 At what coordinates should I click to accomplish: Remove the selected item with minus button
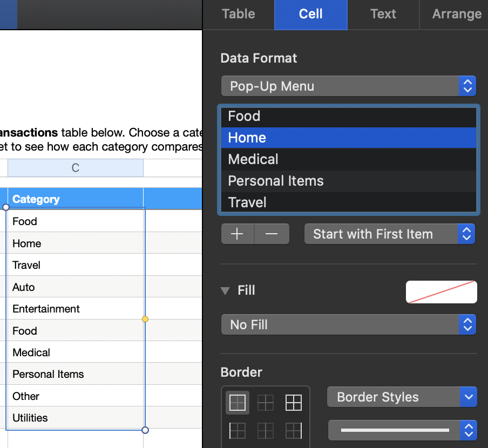click(x=272, y=234)
